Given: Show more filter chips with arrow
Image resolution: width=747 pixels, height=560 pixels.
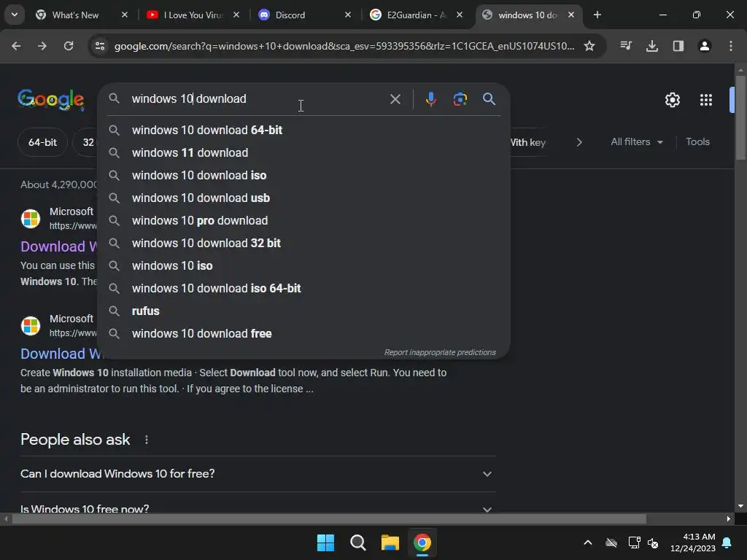Looking at the screenshot, I should click(579, 142).
